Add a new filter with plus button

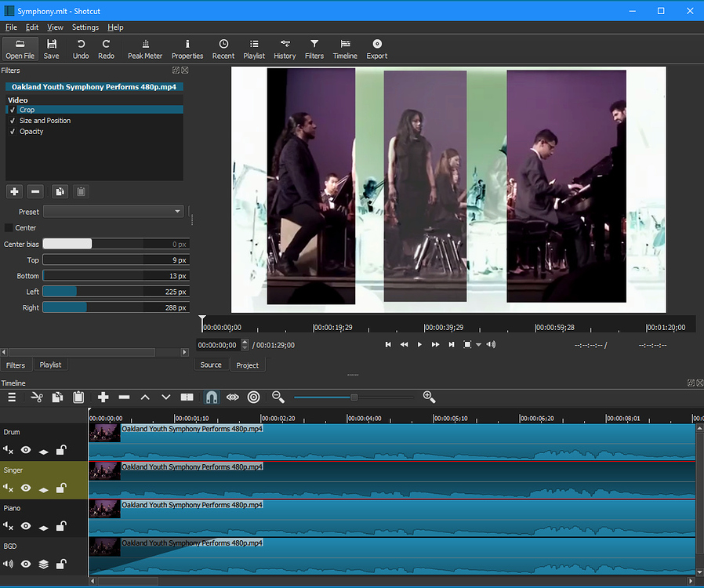[14, 191]
